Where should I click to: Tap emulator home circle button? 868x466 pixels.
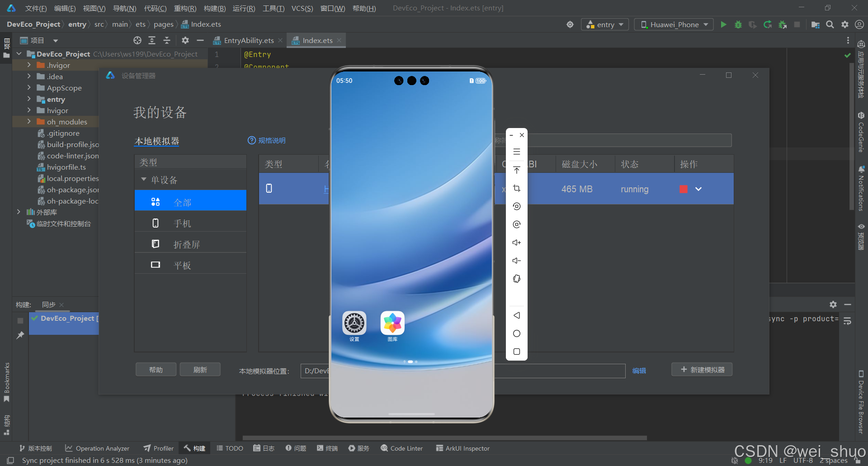pos(517,333)
